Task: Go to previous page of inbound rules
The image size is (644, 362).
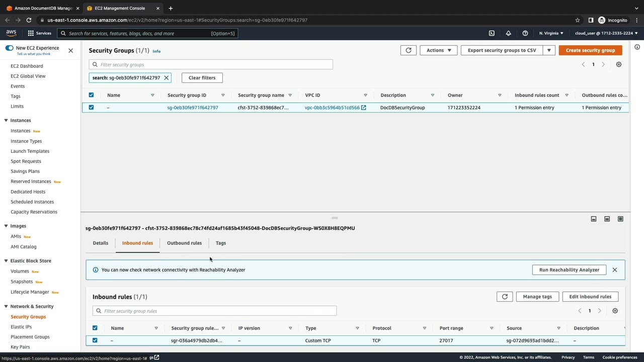Action: point(580,311)
